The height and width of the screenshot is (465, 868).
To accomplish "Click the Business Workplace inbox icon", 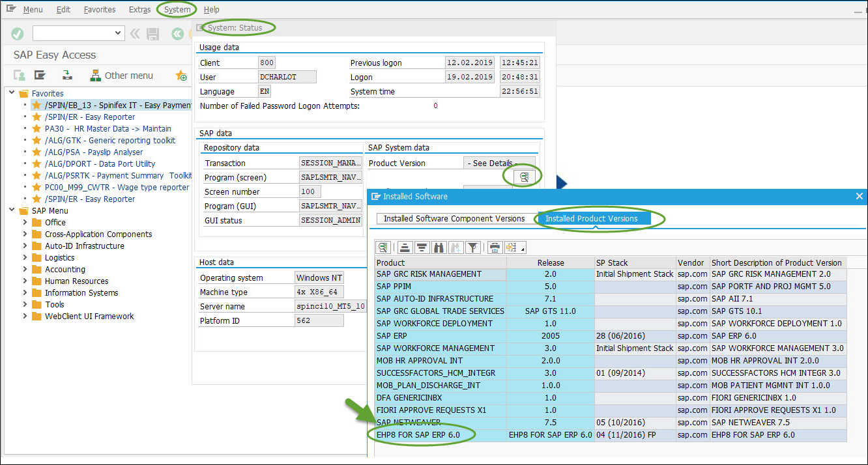I will pyautogui.click(x=66, y=76).
